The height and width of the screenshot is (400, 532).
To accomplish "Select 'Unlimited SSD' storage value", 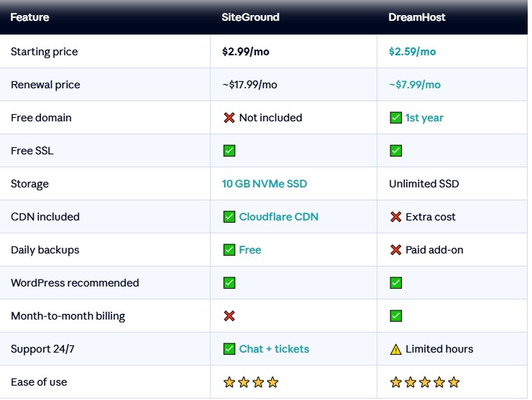I will click(423, 184).
